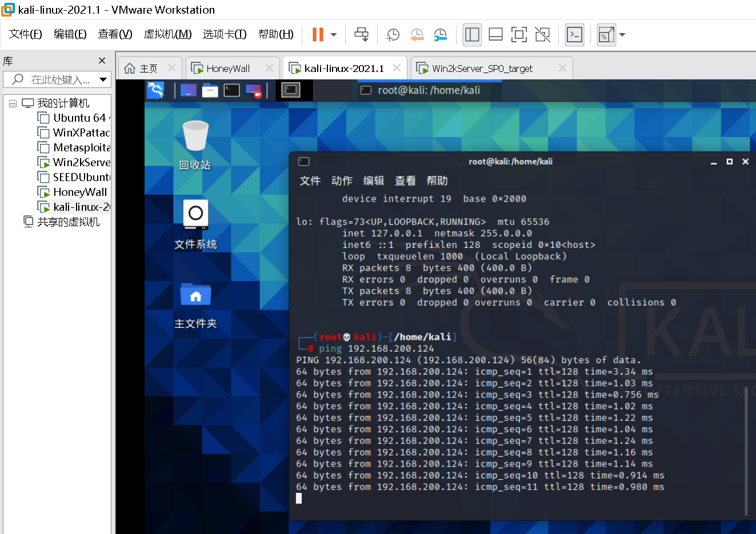Viewport: 756px width, 534px height.
Task: Select the kali-linux-2021.1 tab
Action: click(x=344, y=69)
